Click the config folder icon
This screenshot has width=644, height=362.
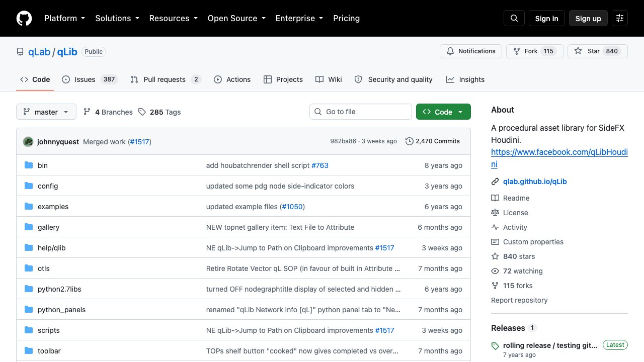pyautogui.click(x=29, y=186)
